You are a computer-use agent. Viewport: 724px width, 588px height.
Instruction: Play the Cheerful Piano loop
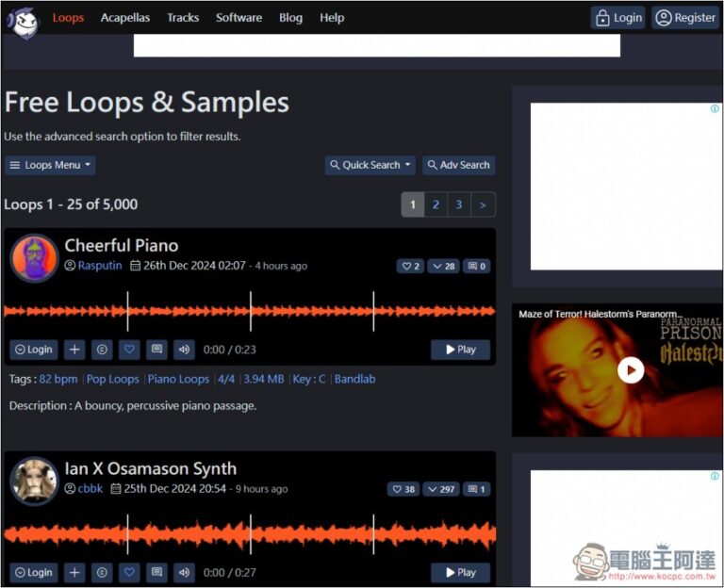click(x=460, y=350)
